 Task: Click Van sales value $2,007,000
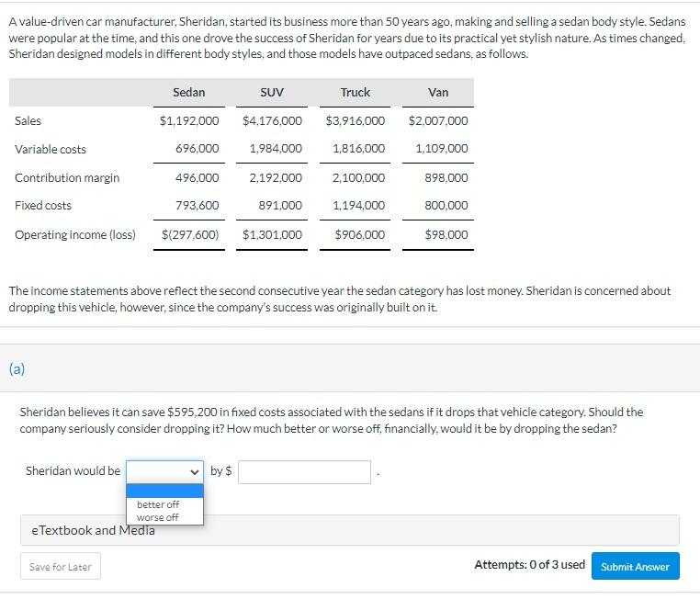coord(438,120)
